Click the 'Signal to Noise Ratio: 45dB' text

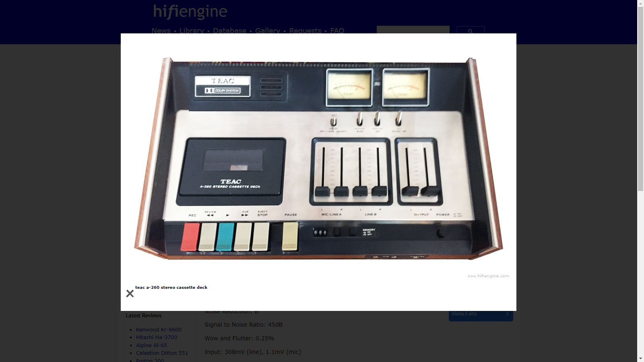click(x=244, y=325)
